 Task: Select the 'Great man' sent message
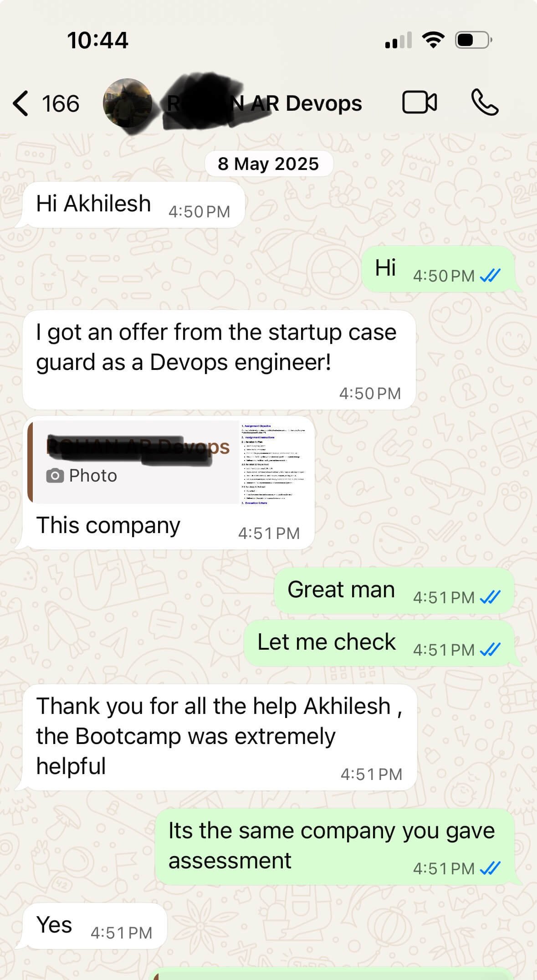394,590
